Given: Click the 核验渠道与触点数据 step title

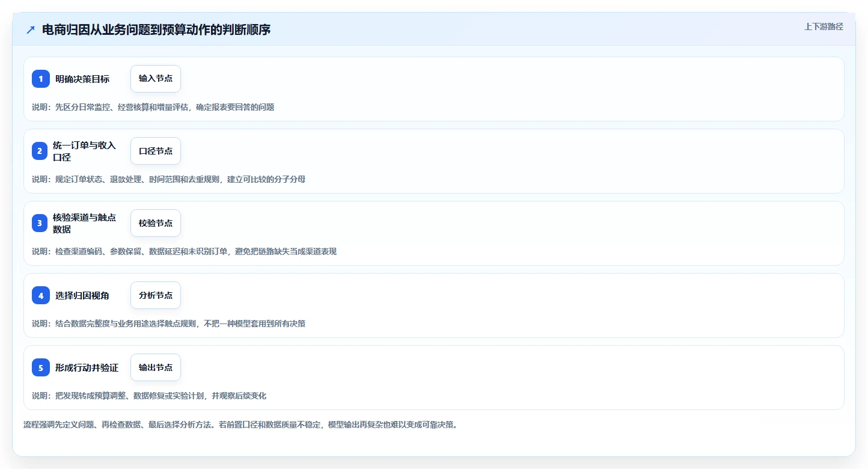Looking at the screenshot, I should click(x=84, y=223).
